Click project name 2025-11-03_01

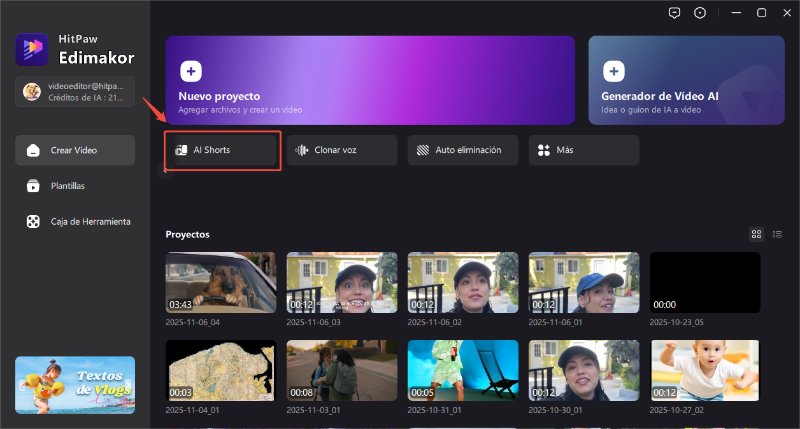[x=313, y=410]
